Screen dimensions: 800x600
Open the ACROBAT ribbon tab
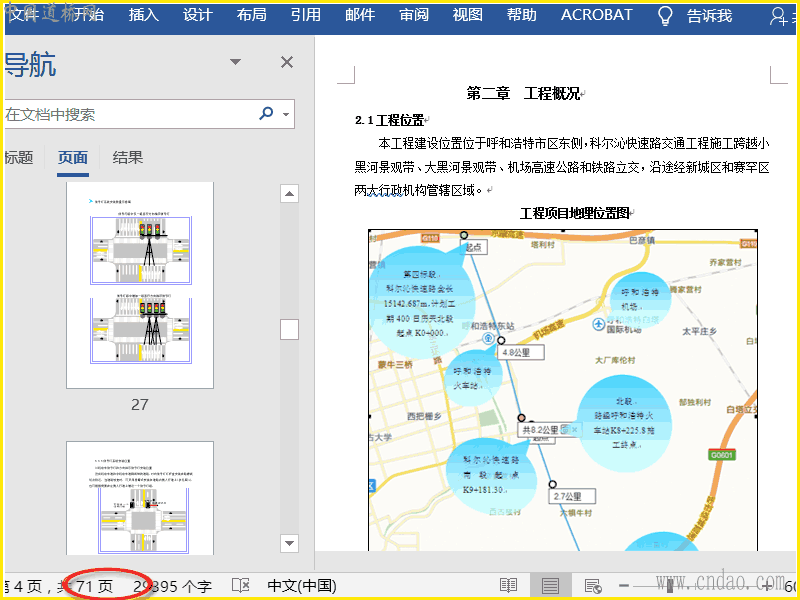click(596, 15)
